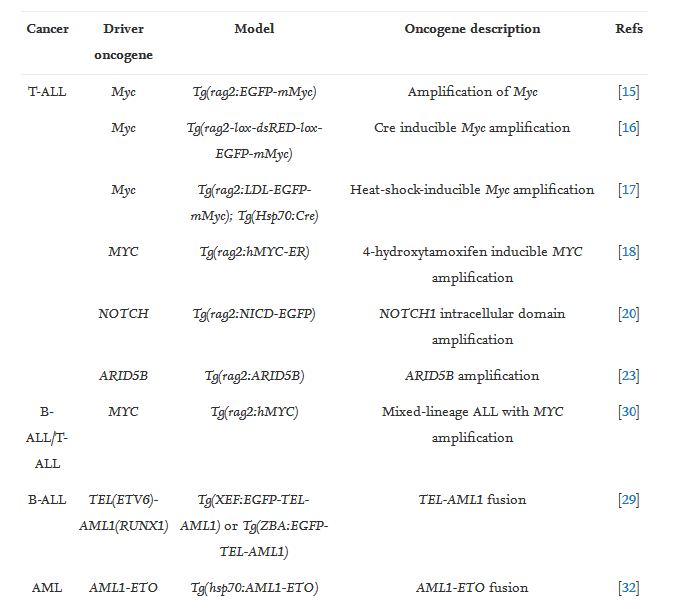Click reference [29] for TEL-AML1 fusion
This screenshot has width=694, height=612.
pyautogui.click(x=629, y=500)
